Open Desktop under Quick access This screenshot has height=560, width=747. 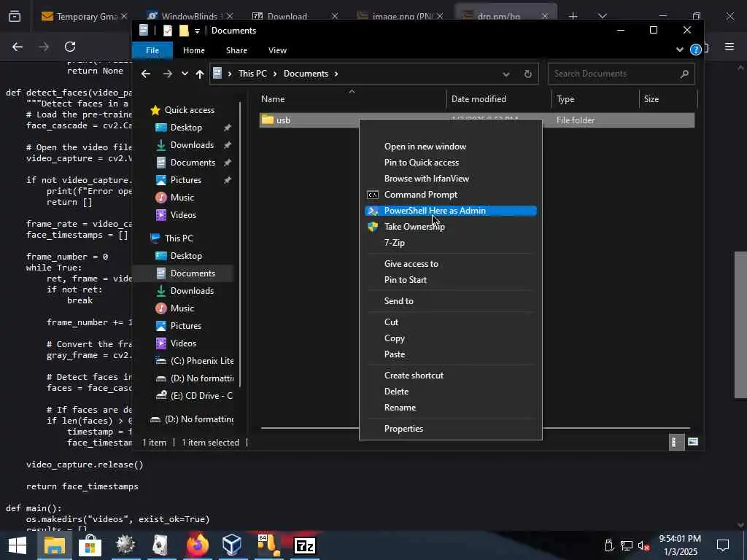[186, 128]
